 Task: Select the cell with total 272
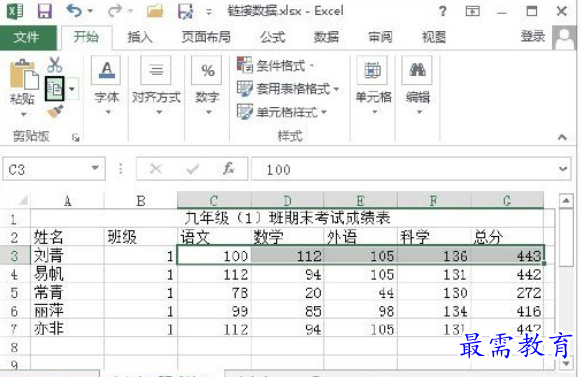507,293
